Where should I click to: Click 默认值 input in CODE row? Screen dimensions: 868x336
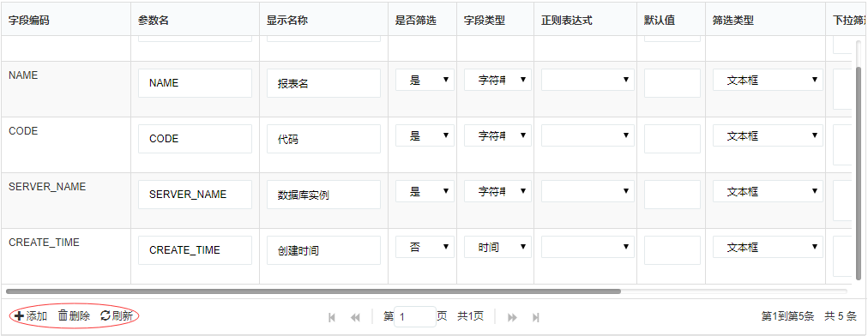[x=672, y=139]
